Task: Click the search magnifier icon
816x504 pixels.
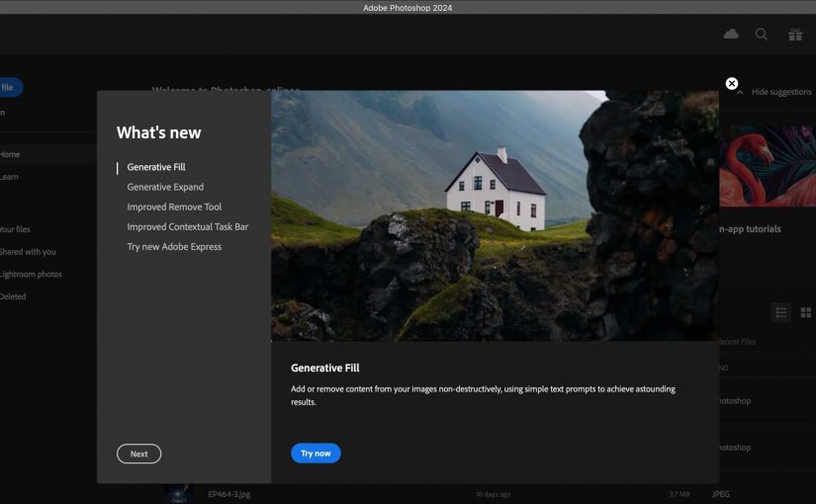Action: pos(762,35)
